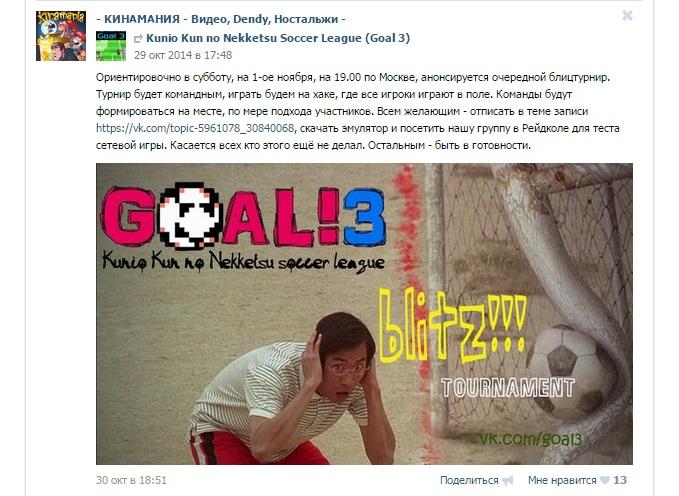Click the 30 окт в 18:51 post date
The image size is (679, 496).
[131, 480]
